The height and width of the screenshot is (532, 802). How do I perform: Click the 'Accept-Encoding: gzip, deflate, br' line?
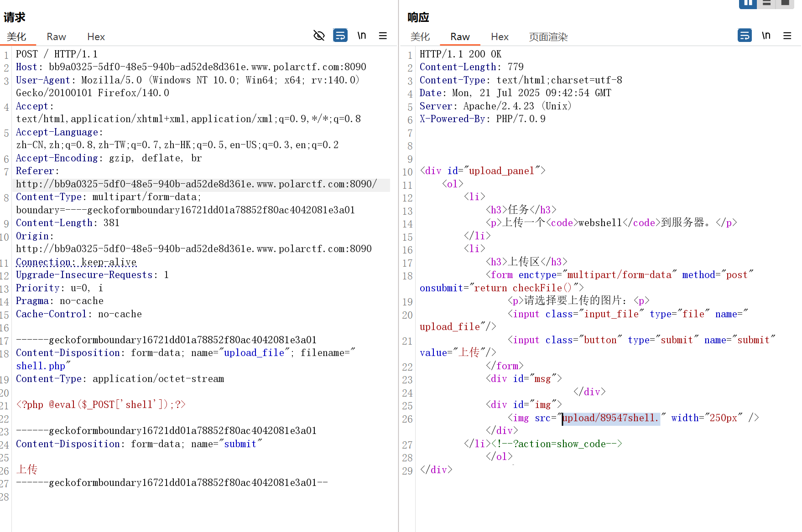click(x=109, y=158)
